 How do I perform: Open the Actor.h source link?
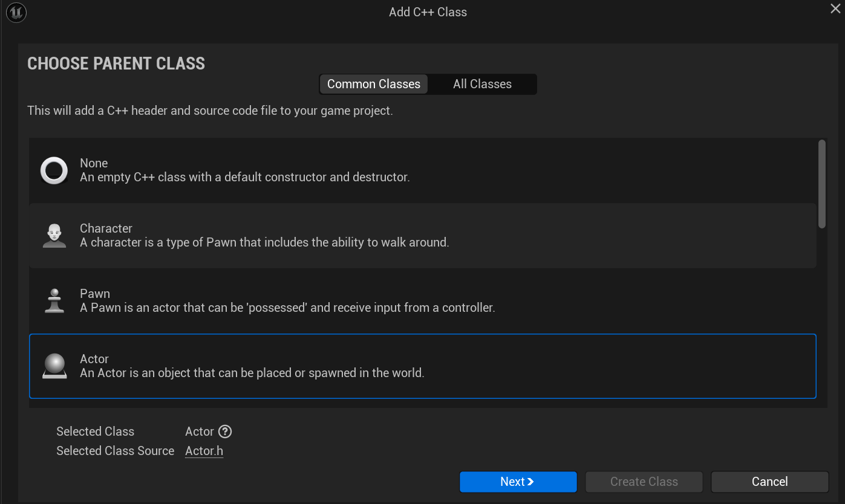click(204, 451)
